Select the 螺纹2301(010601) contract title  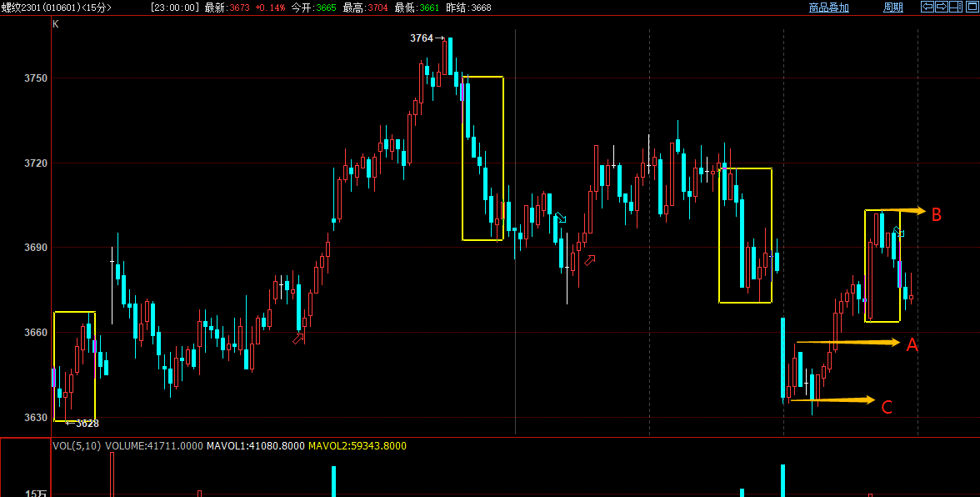41,8
